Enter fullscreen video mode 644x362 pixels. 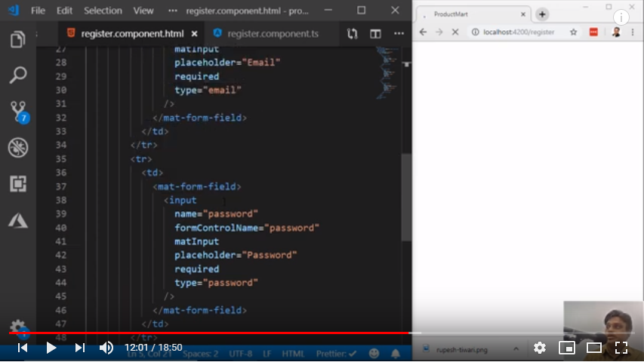[621, 348]
